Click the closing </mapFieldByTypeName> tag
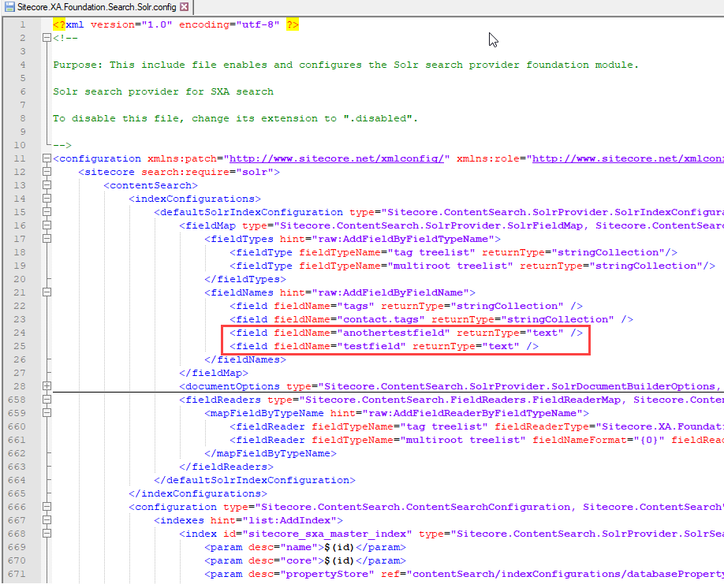The height and width of the screenshot is (588, 724). (271, 454)
